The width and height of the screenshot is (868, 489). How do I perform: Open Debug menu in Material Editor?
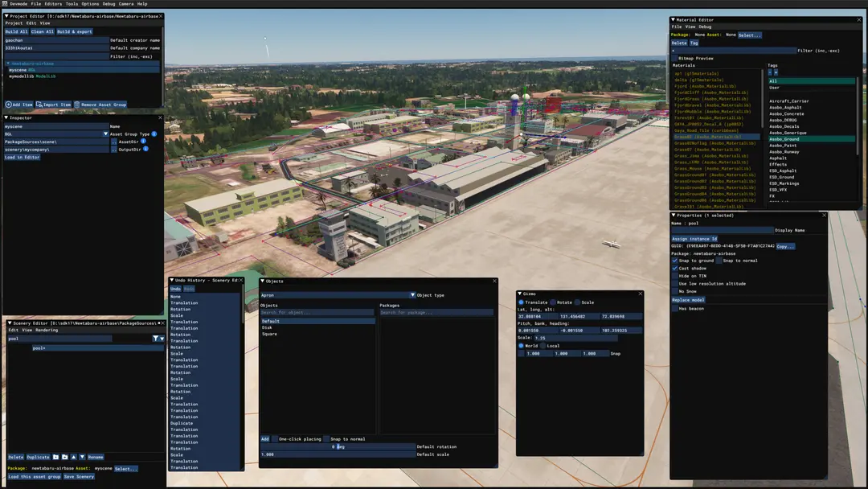click(x=705, y=27)
